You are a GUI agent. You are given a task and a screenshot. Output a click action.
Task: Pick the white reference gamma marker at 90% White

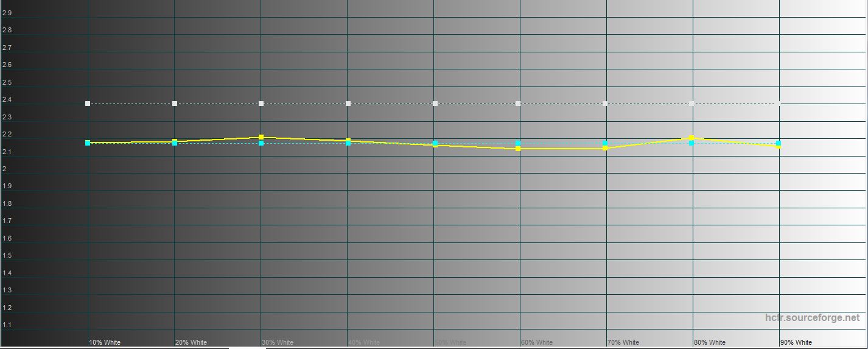[x=779, y=104]
